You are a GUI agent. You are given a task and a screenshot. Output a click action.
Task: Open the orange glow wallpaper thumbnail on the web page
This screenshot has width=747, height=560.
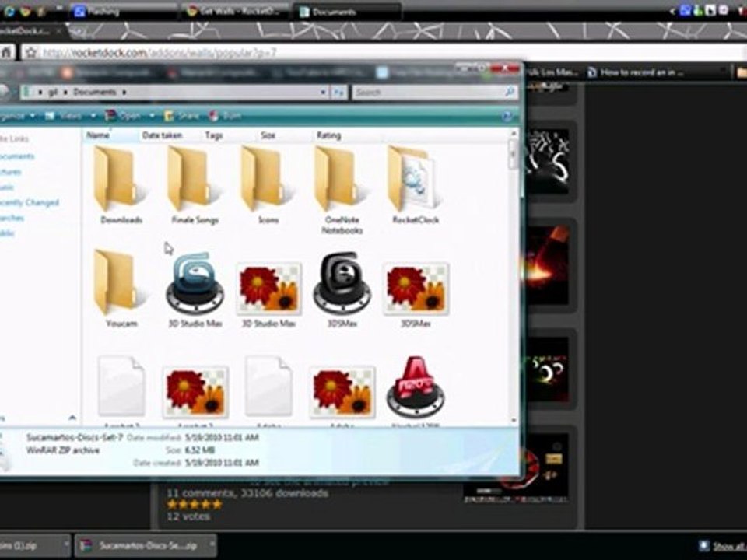click(546, 264)
